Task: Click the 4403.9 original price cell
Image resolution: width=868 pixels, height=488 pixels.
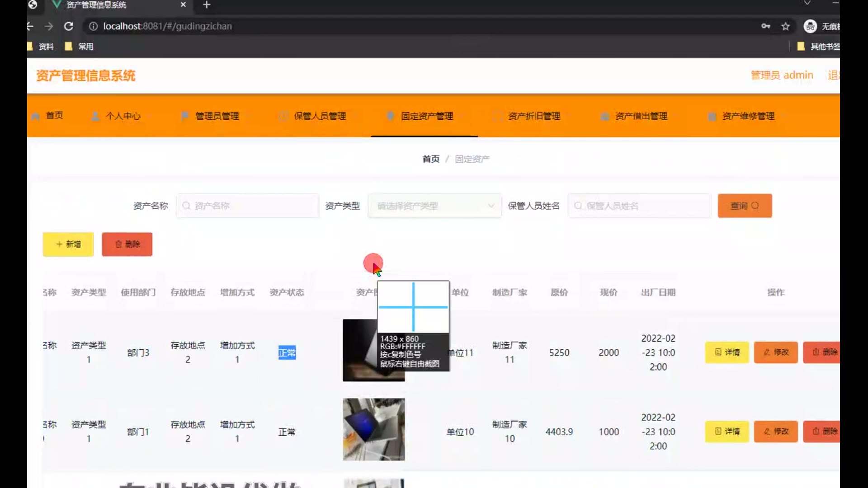Action: (x=559, y=432)
